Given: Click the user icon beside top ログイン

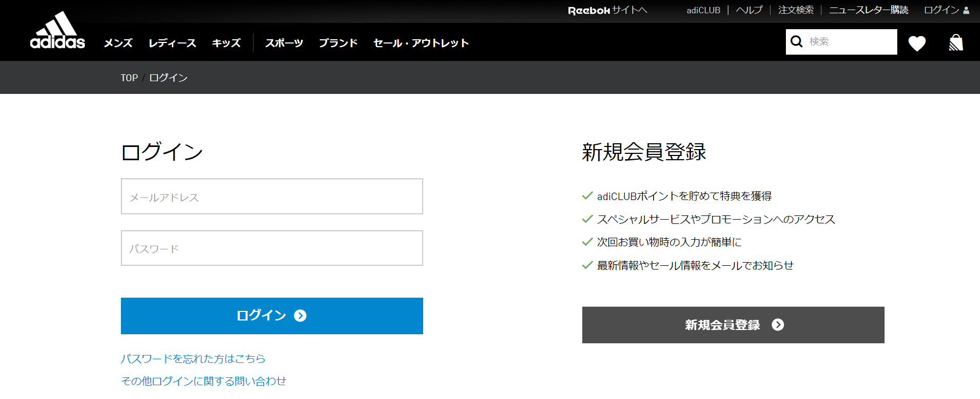Looking at the screenshot, I should click(966, 11).
